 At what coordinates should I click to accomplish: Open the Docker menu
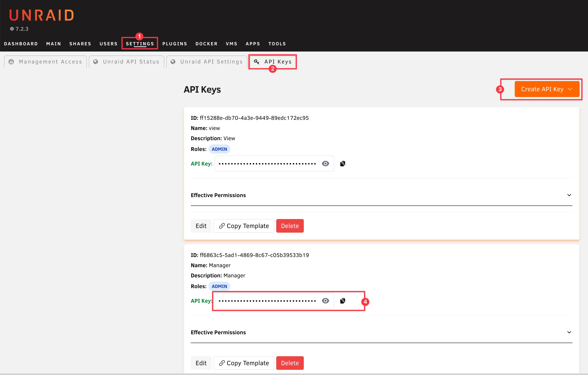click(207, 44)
